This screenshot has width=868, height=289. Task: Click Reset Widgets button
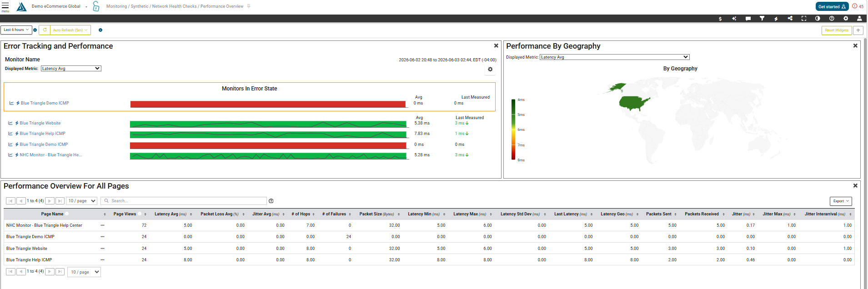click(837, 30)
